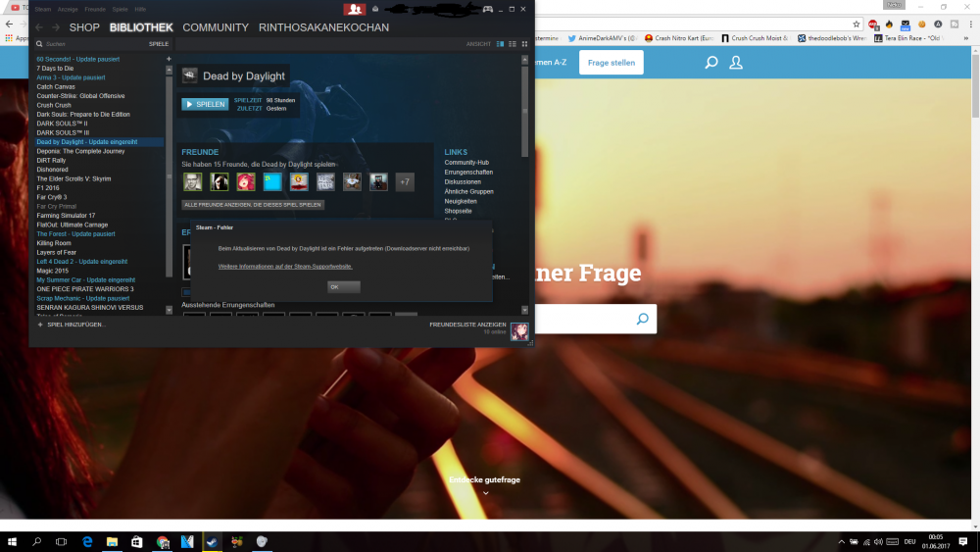Switch library to detail view icon
This screenshot has height=552, width=980.
coord(500,44)
